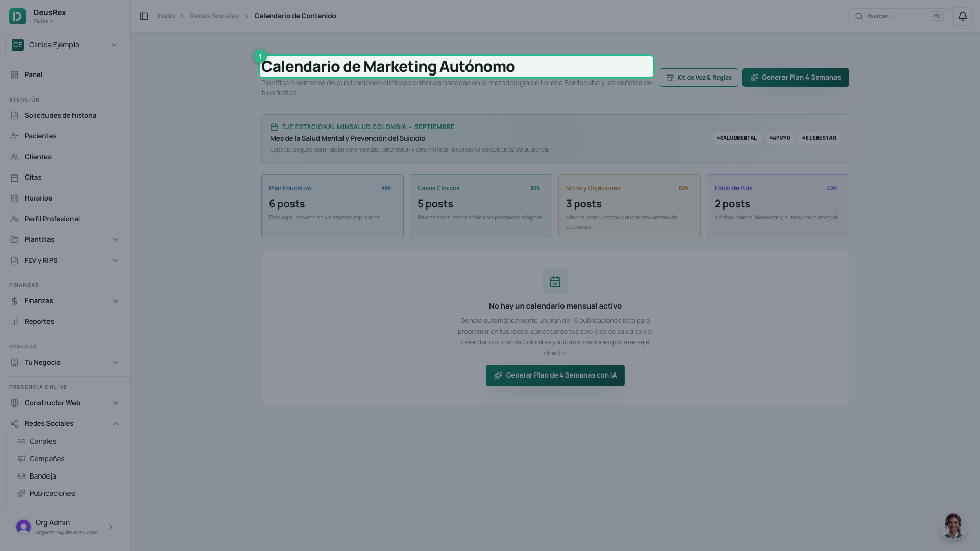Click the Org Admin avatar

tap(23, 527)
